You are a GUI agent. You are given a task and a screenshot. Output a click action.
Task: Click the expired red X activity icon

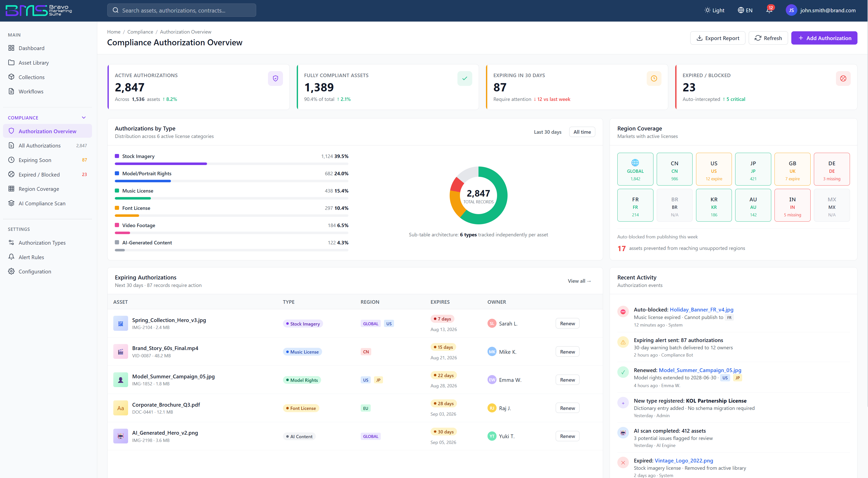623,463
